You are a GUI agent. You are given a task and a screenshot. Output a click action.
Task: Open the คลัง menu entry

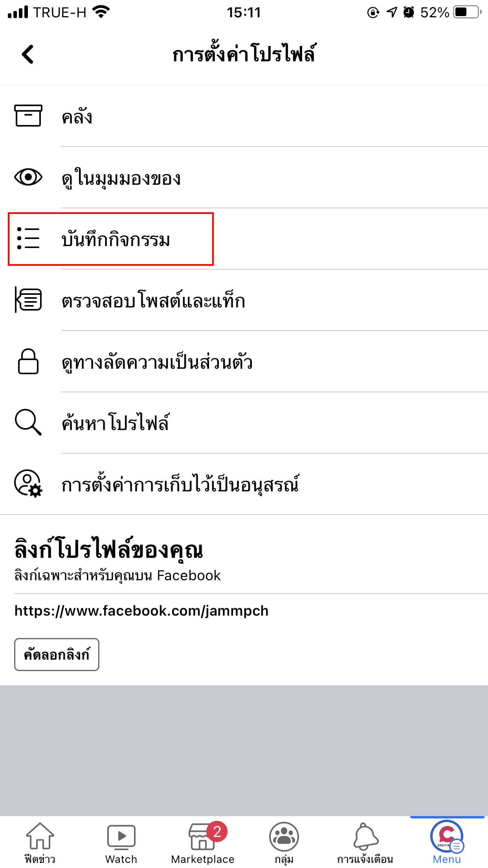tap(77, 117)
